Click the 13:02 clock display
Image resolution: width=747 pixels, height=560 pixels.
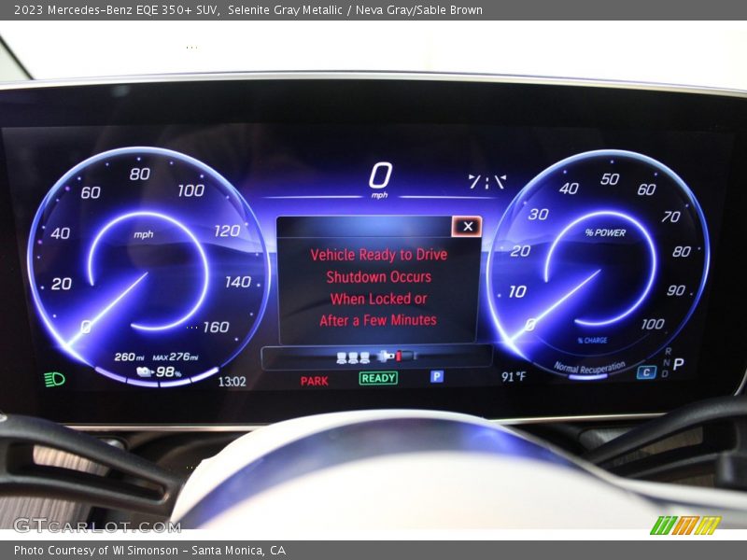231,380
